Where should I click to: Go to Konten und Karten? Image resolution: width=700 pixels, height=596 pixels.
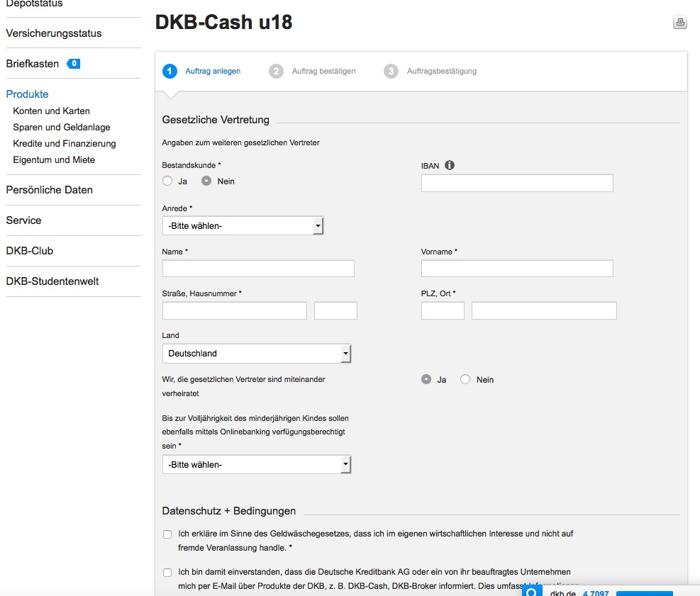51,111
